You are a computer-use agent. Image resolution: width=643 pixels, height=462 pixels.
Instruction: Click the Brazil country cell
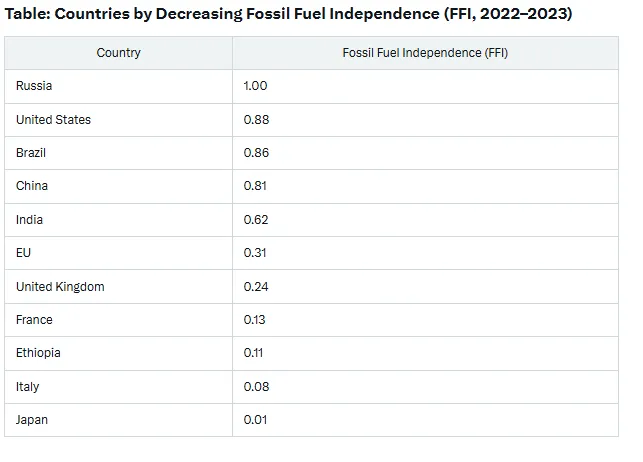pyautogui.click(x=119, y=153)
